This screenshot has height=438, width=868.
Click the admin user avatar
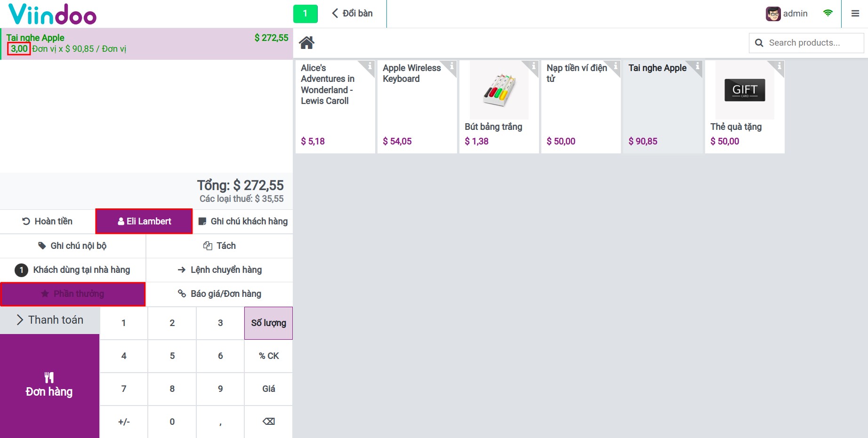coord(773,14)
